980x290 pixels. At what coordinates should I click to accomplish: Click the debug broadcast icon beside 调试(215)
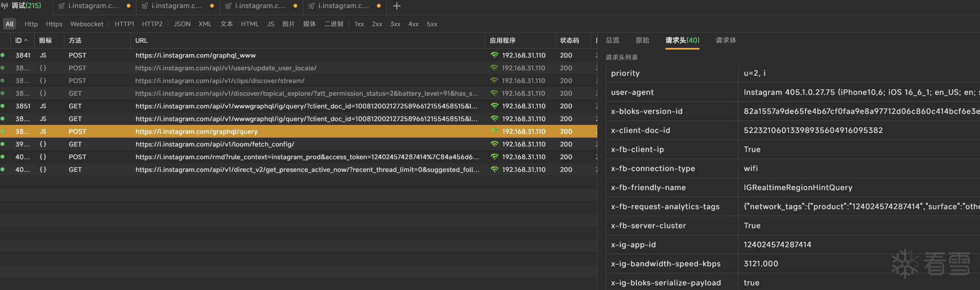(5, 6)
